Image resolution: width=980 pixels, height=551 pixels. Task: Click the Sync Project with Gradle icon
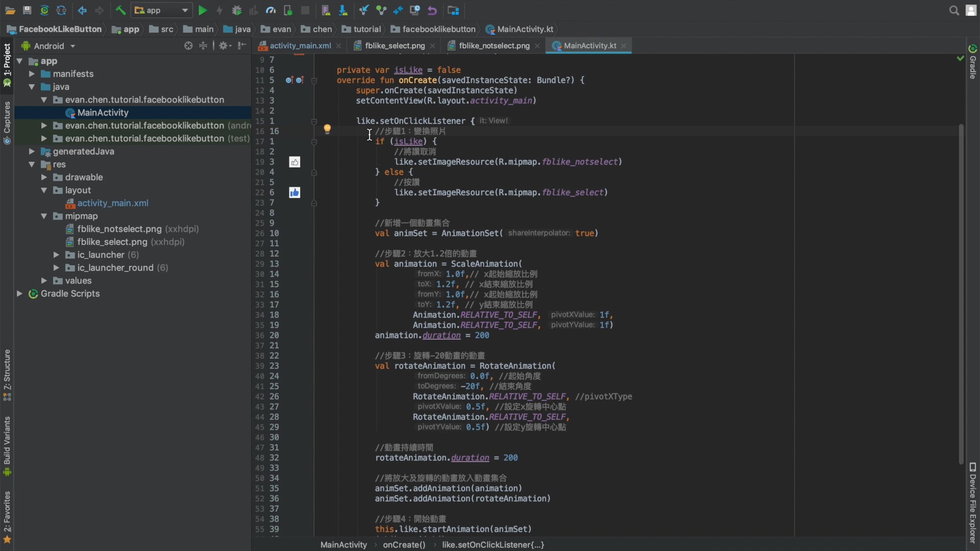(x=44, y=10)
